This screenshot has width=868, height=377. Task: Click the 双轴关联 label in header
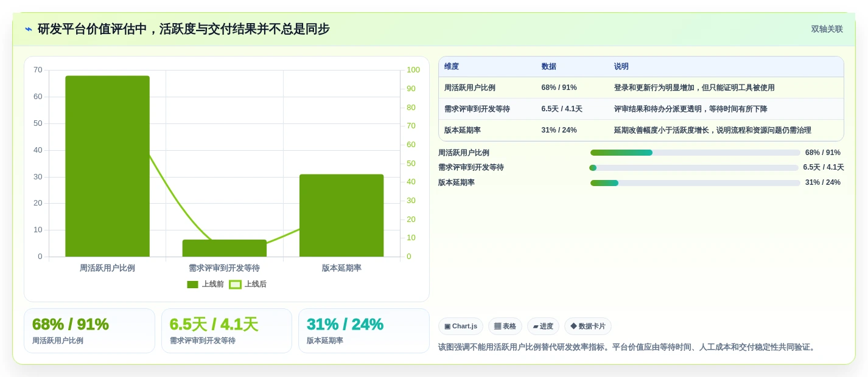[827, 29]
